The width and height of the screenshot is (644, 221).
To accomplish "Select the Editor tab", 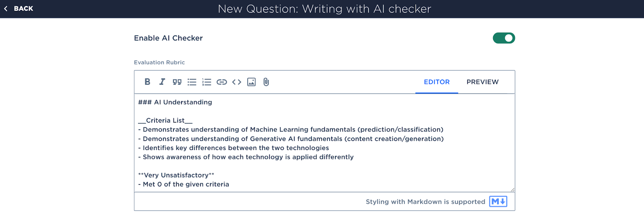I will [x=437, y=82].
